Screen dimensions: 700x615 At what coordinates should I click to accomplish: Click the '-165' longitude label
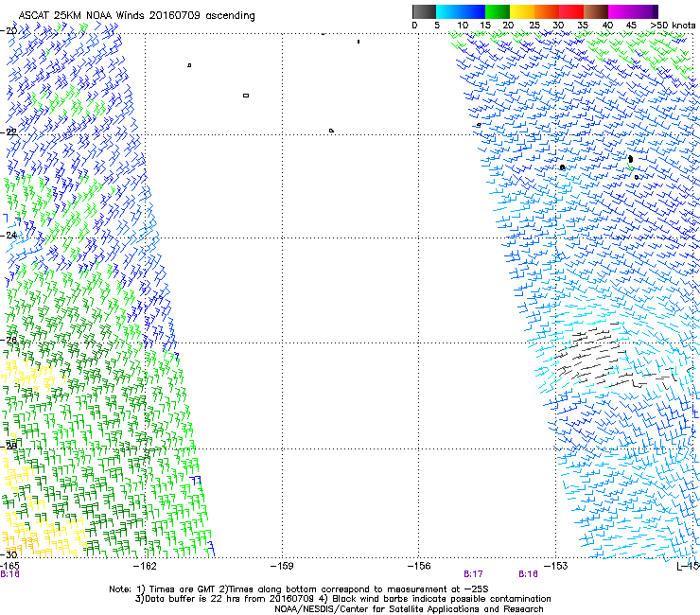click(9, 566)
